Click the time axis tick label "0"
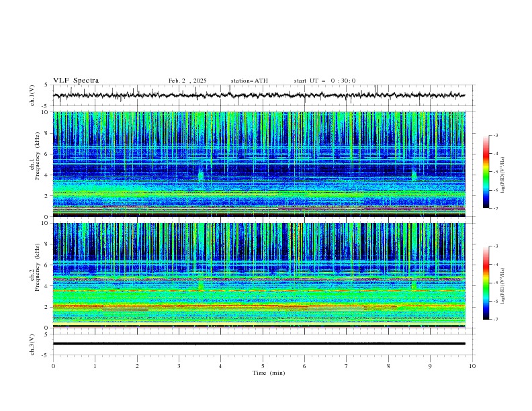 53,366
